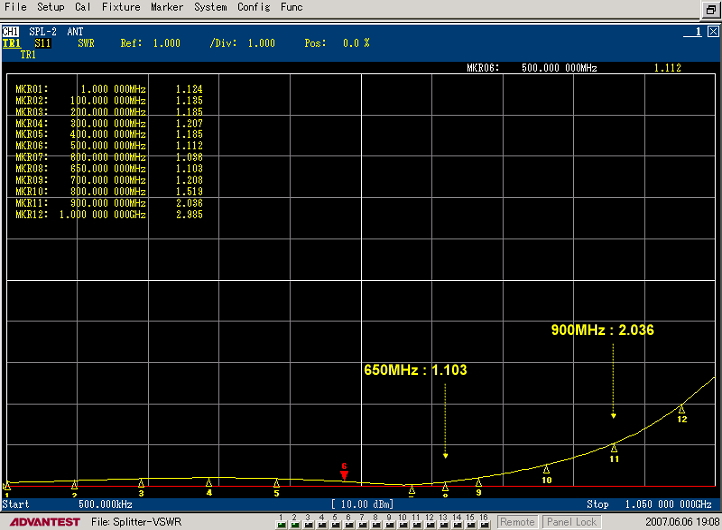Screen dimensions: 722x530
Task: Click the Pos: 0.0 % value
Action: pyautogui.click(x=337, y=43)
